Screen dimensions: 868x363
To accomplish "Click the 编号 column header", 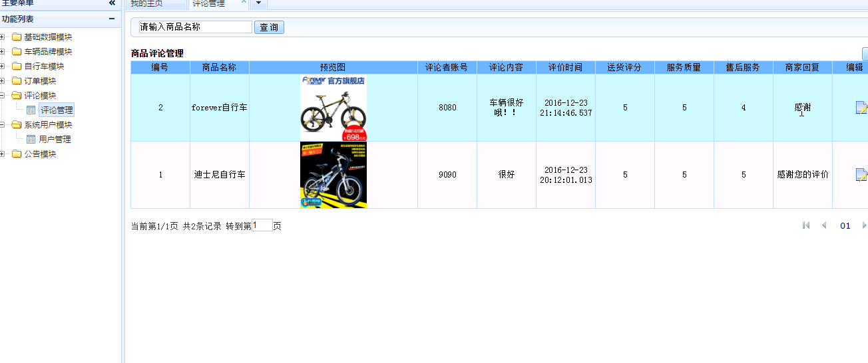I will click(160, 67).
